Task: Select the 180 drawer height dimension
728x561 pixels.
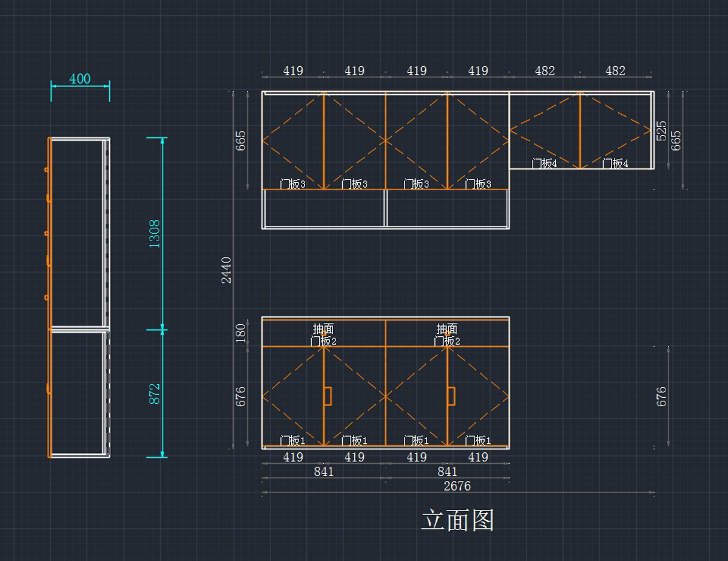Action: [x=240, y=332]
